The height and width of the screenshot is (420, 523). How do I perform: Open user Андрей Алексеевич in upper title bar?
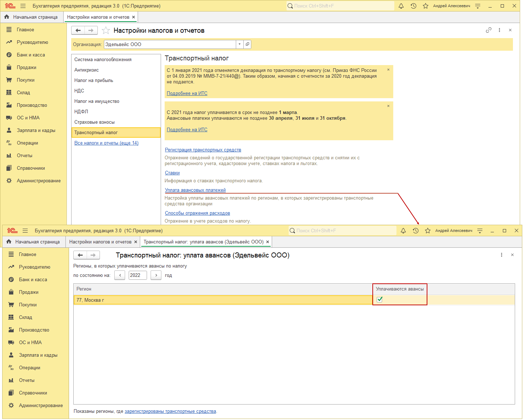[451, 6]
